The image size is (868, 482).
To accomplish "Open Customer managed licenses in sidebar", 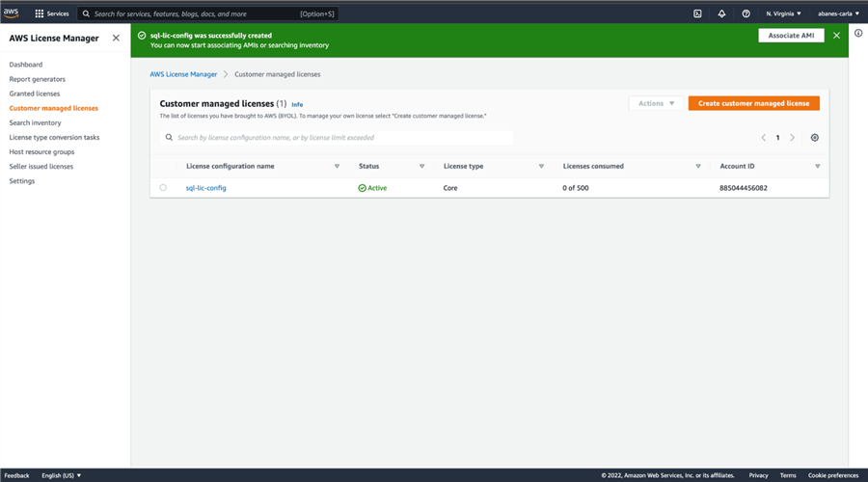I will (54, 108).
